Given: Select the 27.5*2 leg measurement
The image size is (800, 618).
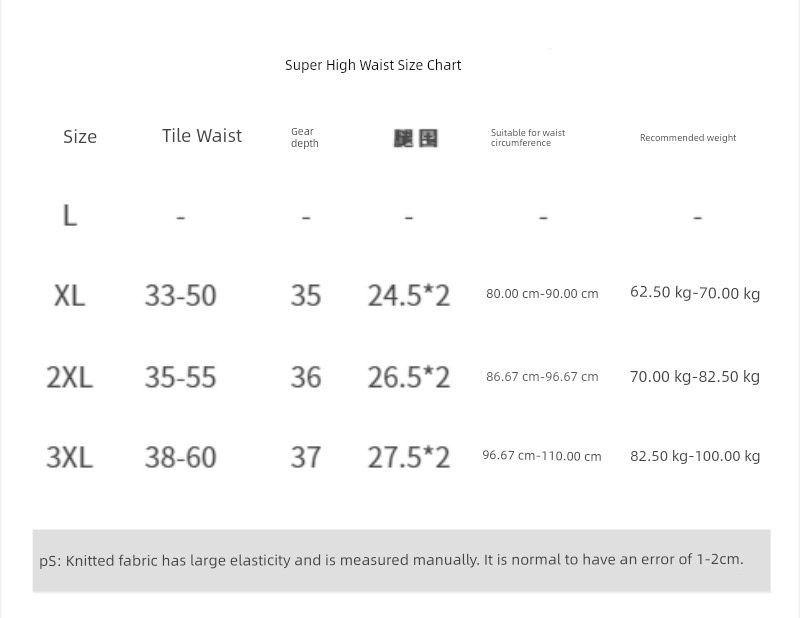Looking at the screenshot, I should click(x=409, y=457).
